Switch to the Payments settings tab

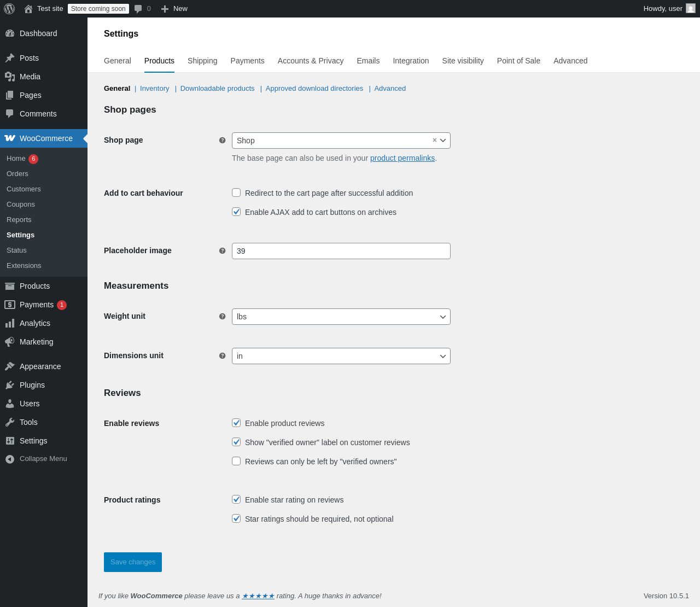click(247, 61)
